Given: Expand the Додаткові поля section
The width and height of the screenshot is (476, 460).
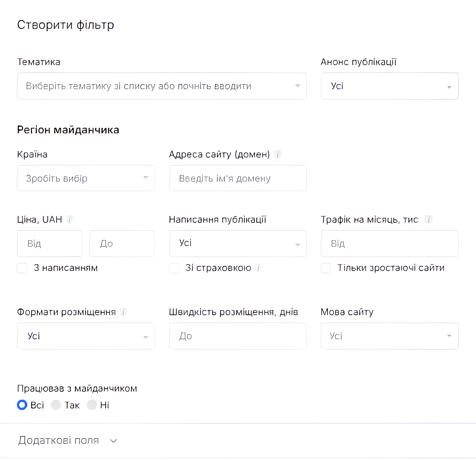Looking at the screenshot, I should coord(68,440).
